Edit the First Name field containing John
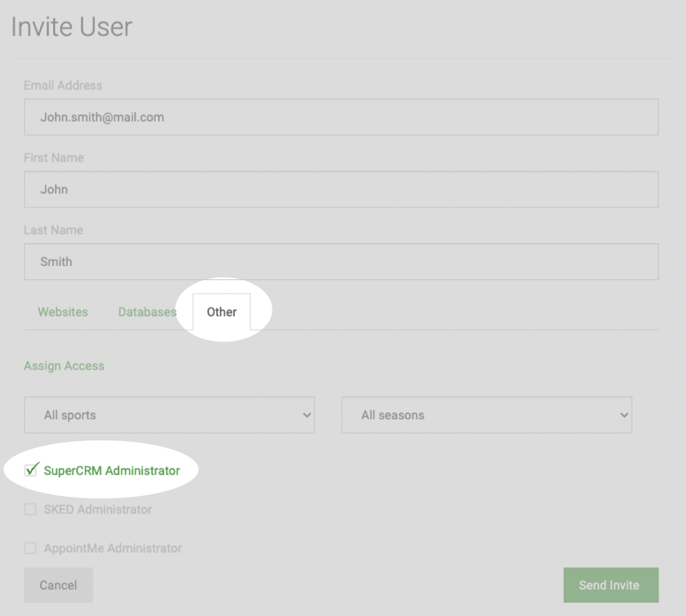 pos(341,189)
